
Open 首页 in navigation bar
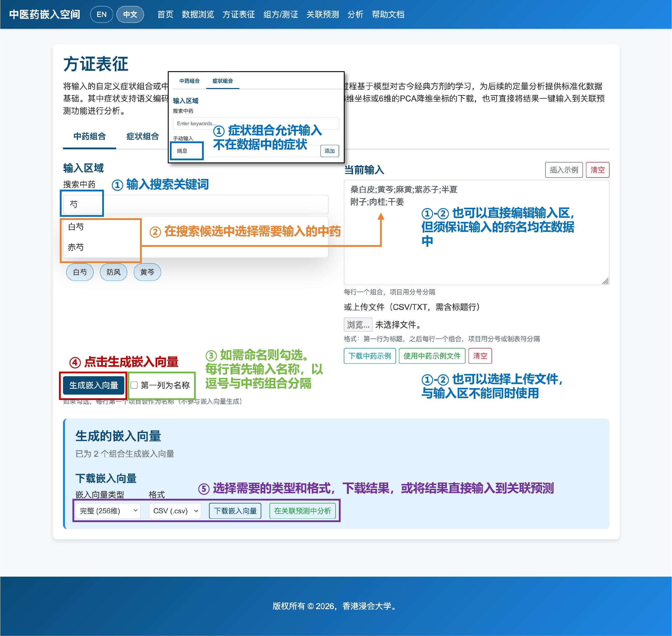coord(165,15)
